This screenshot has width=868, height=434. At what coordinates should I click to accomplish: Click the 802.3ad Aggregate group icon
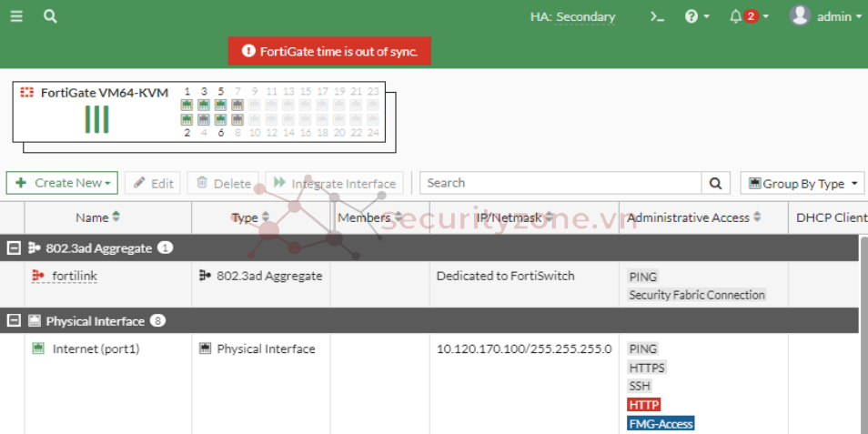pos(35,248)
